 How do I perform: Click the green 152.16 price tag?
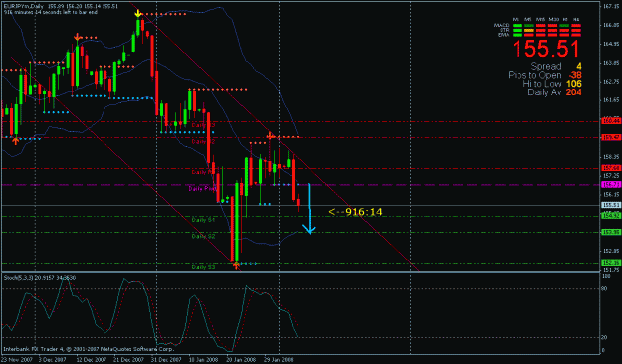pyautogui.click(x=611, y=263)
